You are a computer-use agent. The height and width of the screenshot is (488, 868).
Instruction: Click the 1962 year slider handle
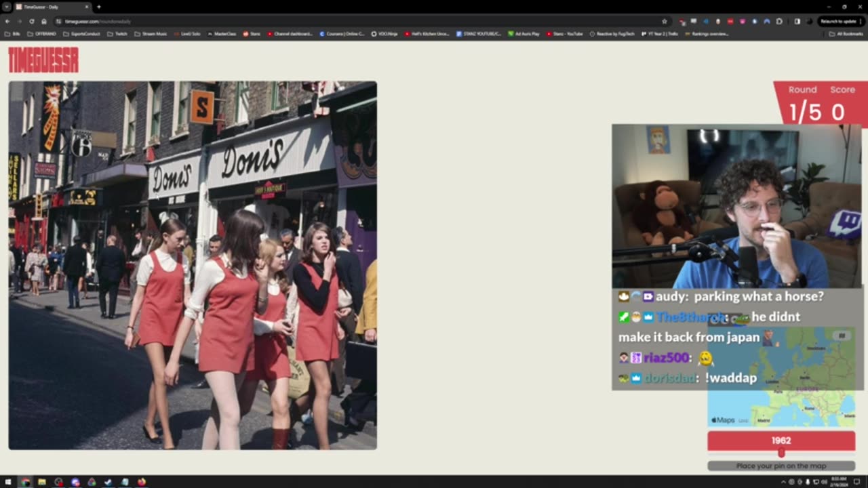tap(781, 453)
